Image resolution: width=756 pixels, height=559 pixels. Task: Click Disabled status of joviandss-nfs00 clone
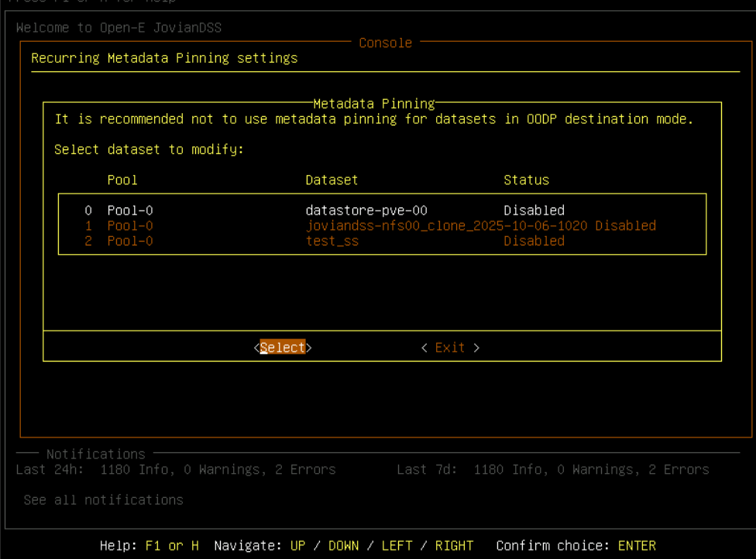[625, 226]
